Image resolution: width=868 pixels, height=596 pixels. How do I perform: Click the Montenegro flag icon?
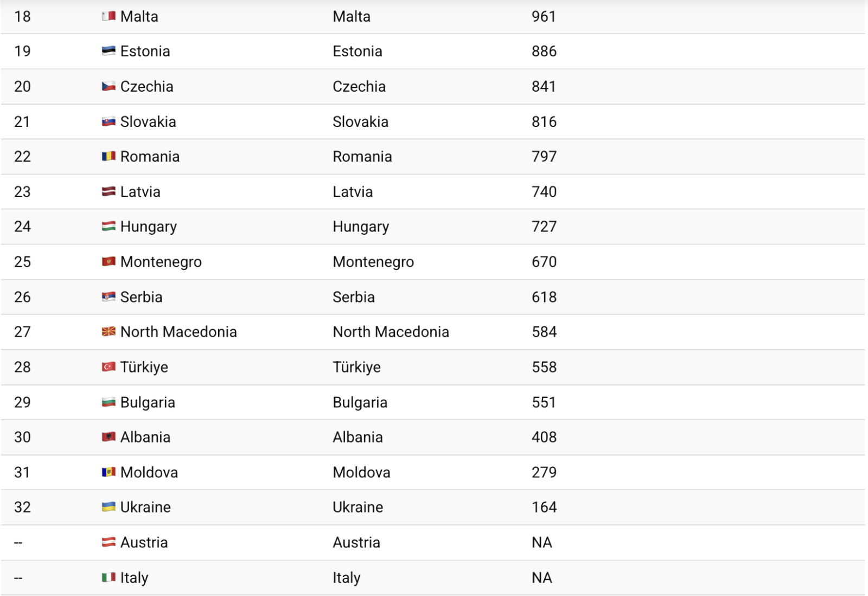[108, 261]
